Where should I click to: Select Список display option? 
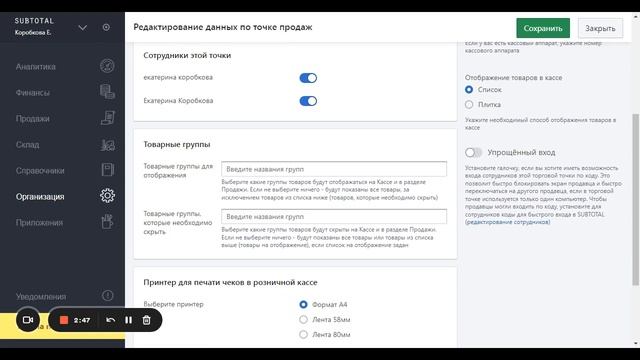coord(469,89)
